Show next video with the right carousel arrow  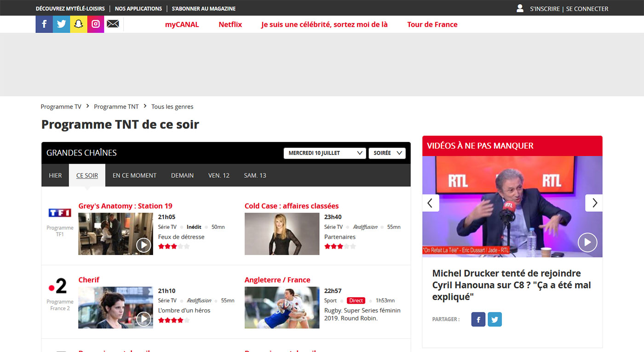593,203
